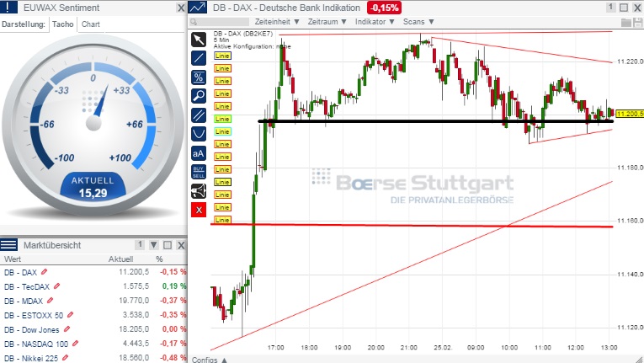Screen dimensions: 644x363
Task: Sort by the % column header
Action: 159,259
